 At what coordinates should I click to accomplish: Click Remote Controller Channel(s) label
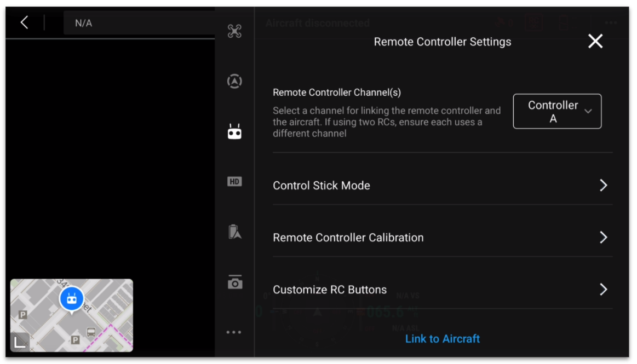coord(337,93)
